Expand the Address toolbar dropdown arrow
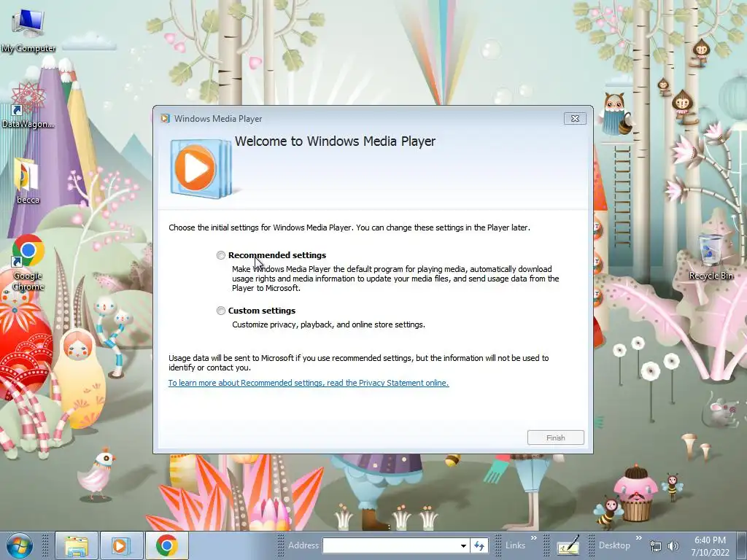The image size is (747, 560). coord(463,545)
